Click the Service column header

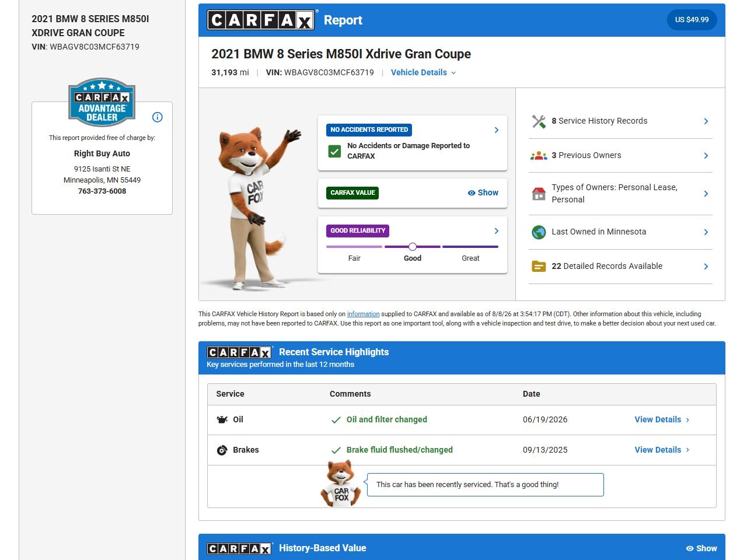230,394
